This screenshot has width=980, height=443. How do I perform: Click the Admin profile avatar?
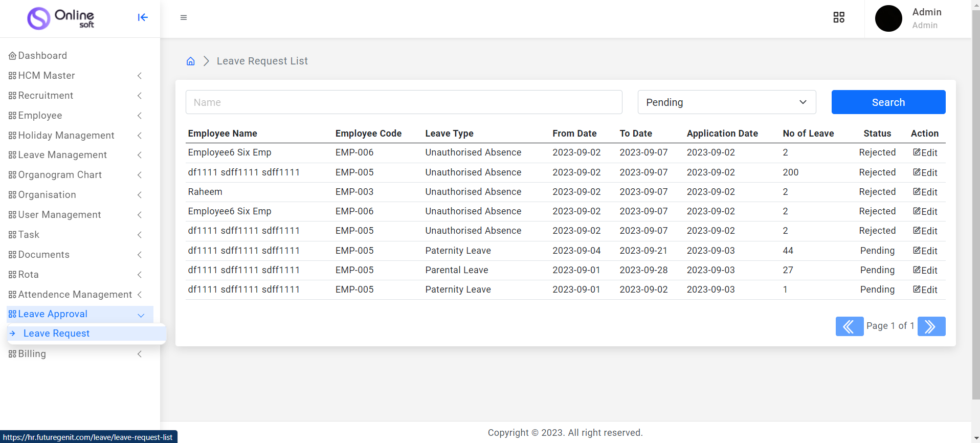(x=888, y=18)
